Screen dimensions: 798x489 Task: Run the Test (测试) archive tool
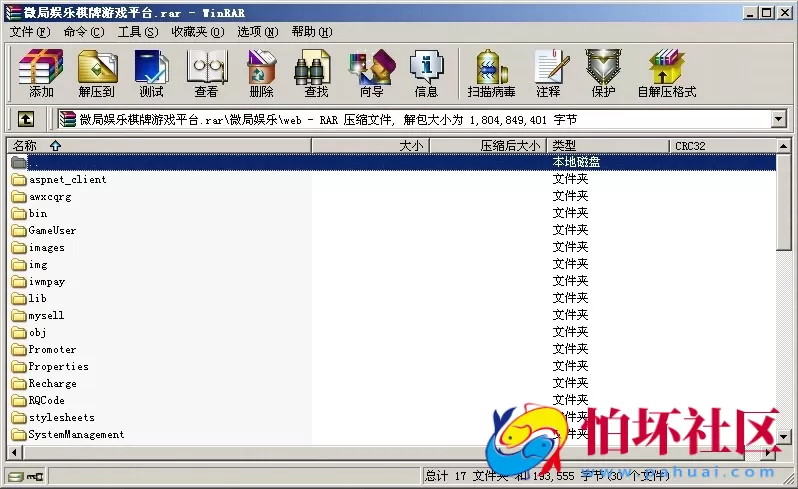click(x=151, y=73)
